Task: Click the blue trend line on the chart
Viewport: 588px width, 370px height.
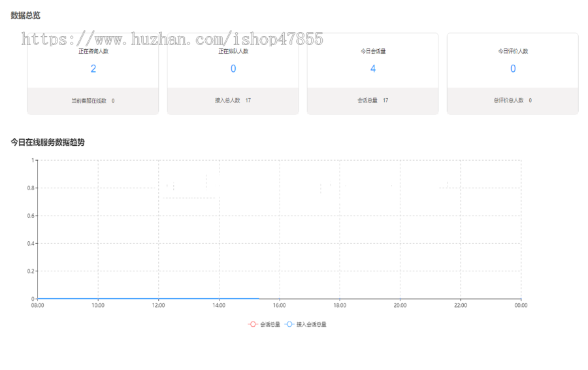Action: click(148, 299)
